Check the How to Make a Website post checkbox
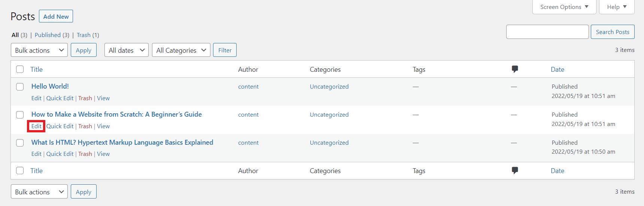The height and width of the screenshot is (206, 644). point(20,115)
